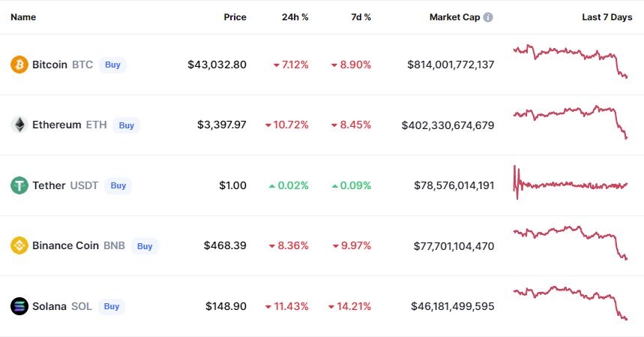The width and height of the screenshot is (644, 337).
Task: Sort by Market Cap column header
Action: pos(454,17)
